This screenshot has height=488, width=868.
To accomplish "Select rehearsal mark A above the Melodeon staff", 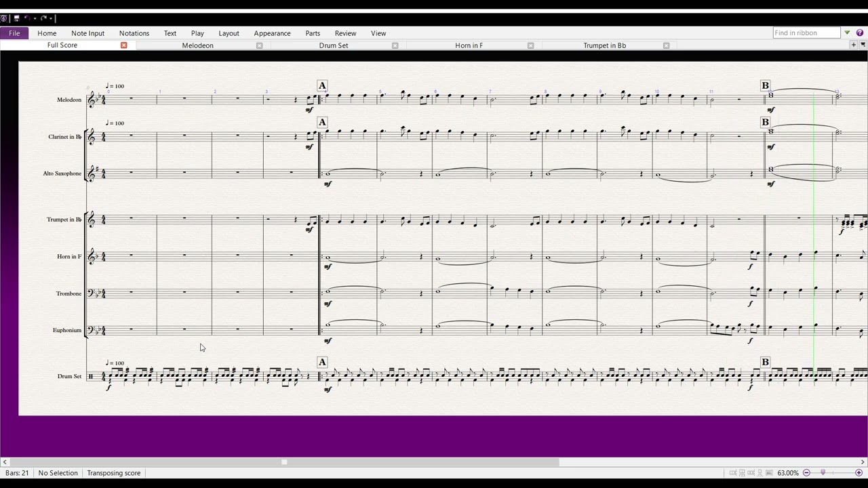I will pyautogui.click(x=322, y=85).
